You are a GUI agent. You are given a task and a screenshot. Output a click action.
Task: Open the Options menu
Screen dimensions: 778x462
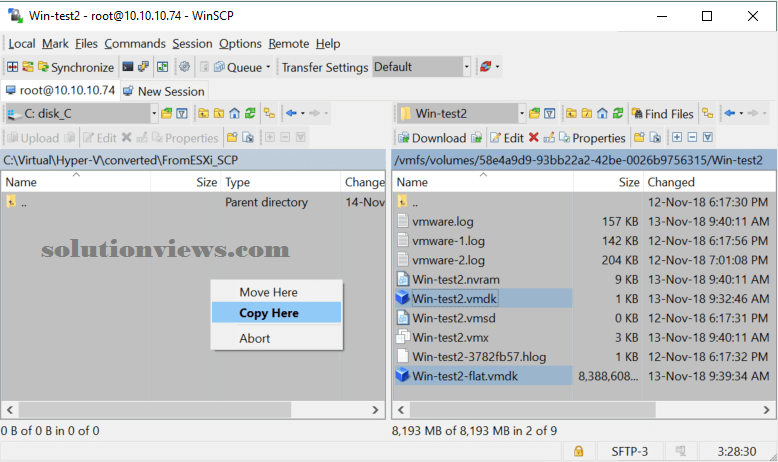[x=240, y=44]
